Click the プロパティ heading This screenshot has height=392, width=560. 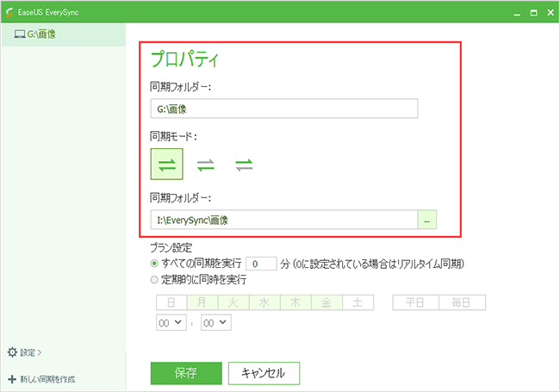[184, 59]
